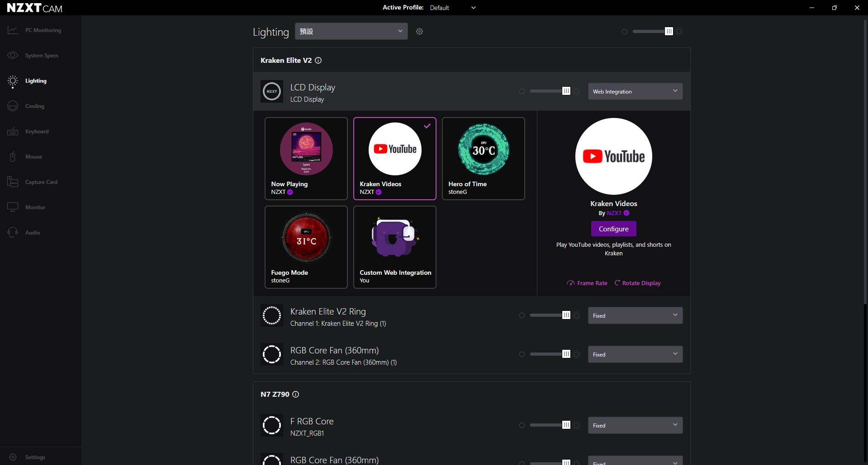Select the Fuego Mode integration card

pos(306,247)
